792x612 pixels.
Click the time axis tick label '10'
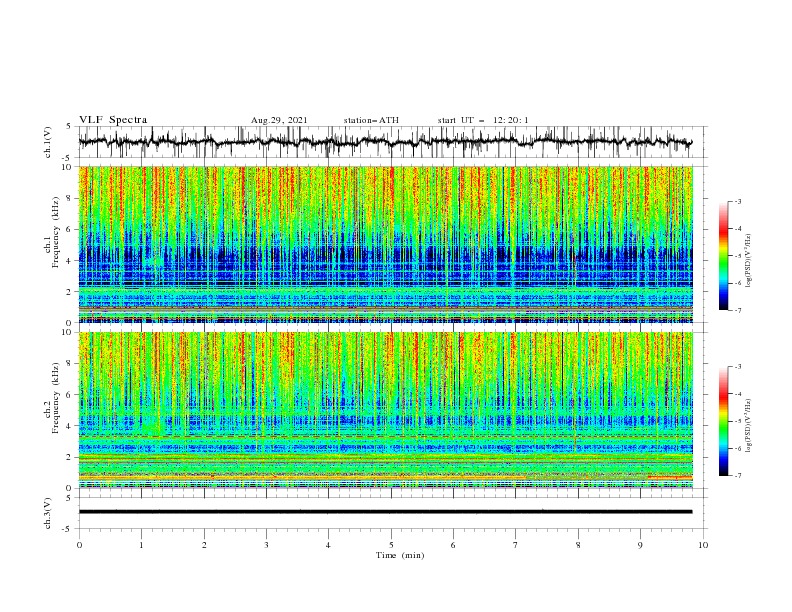coord(703,545)
